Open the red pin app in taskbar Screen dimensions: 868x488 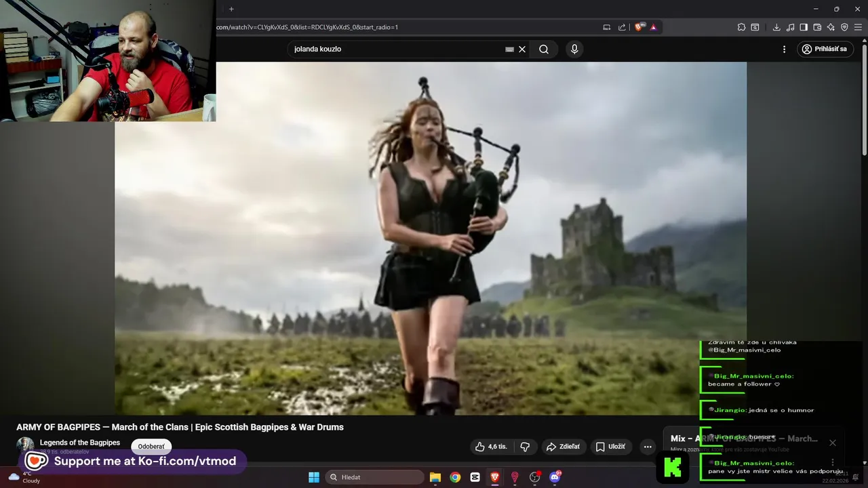515,477
